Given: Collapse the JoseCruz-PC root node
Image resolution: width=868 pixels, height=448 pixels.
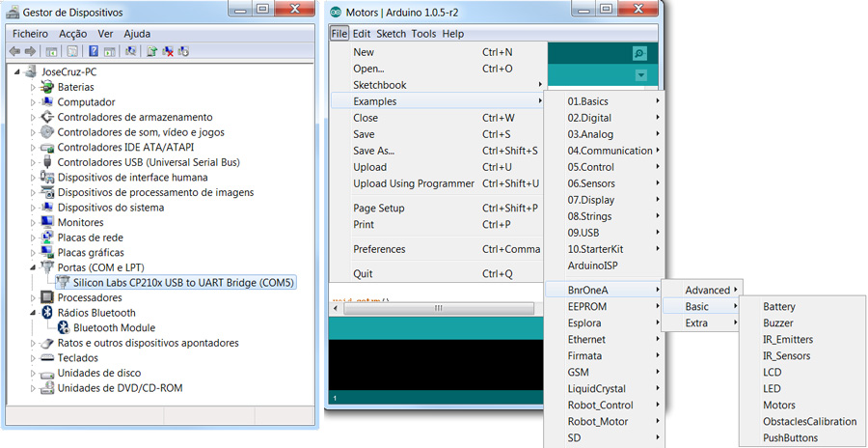Looking at the screenshot, I should [16, 72].
